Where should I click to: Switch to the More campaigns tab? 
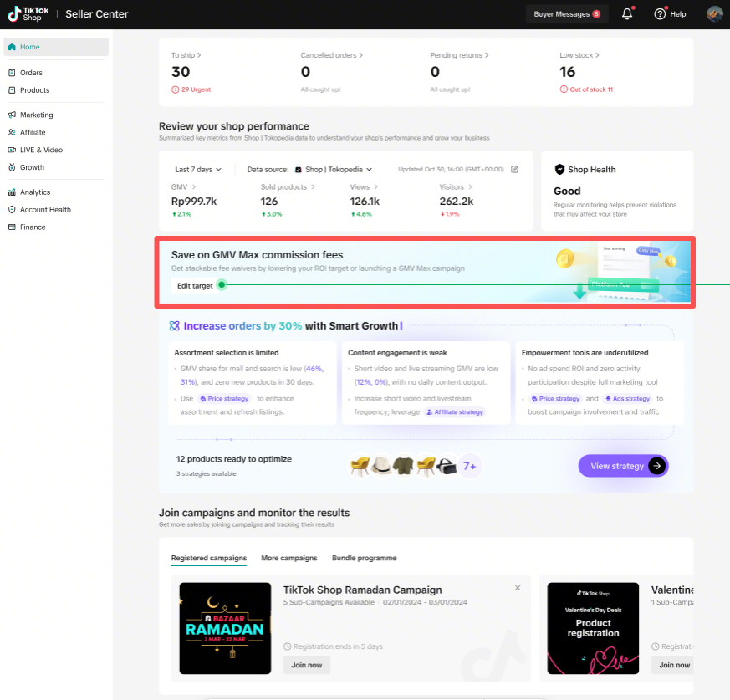tap(289, 559)
